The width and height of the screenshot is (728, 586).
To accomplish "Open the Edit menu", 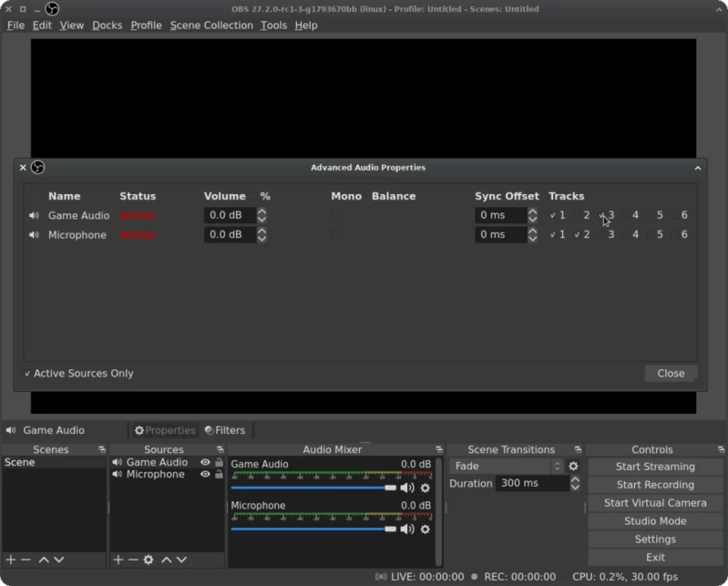I will coord(42,26).
